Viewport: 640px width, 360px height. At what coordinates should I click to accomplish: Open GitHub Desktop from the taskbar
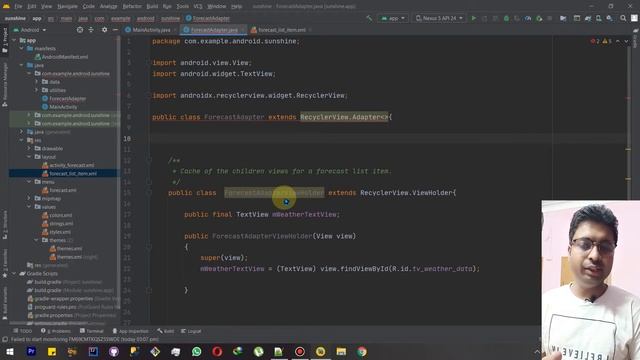coord(114,351)
